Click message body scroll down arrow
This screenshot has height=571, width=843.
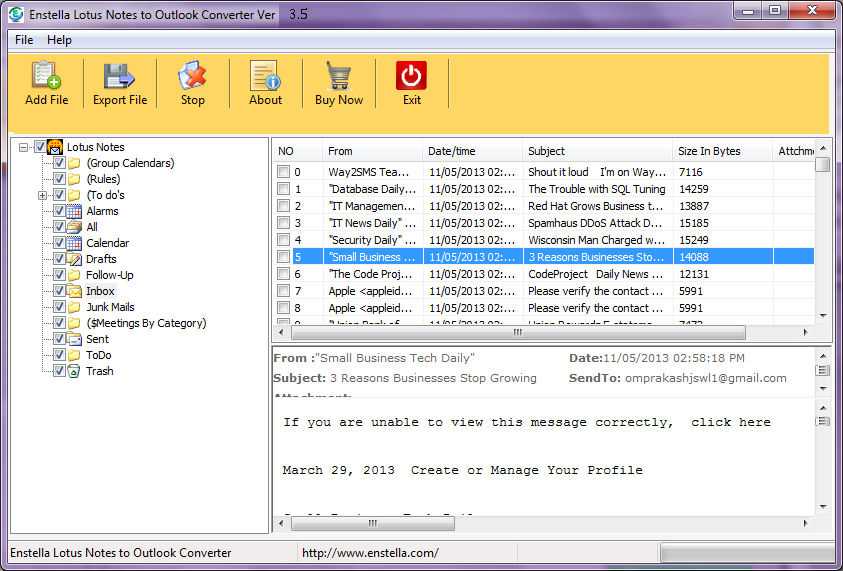click(823, 507)
